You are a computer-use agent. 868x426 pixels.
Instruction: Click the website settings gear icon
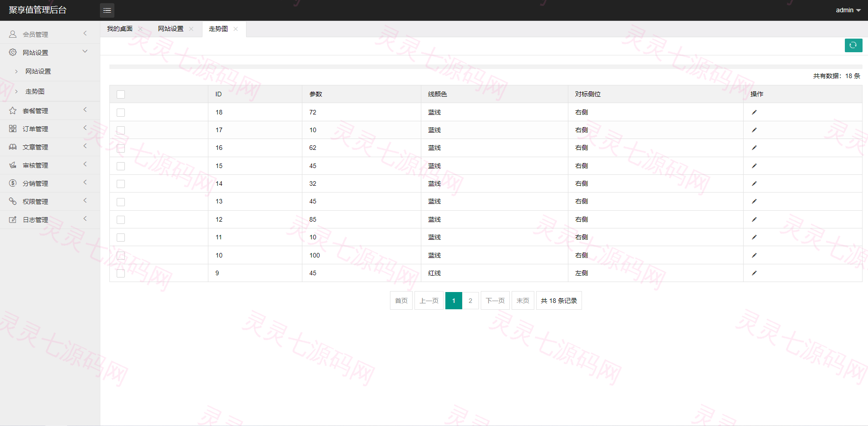coord(13,52)
